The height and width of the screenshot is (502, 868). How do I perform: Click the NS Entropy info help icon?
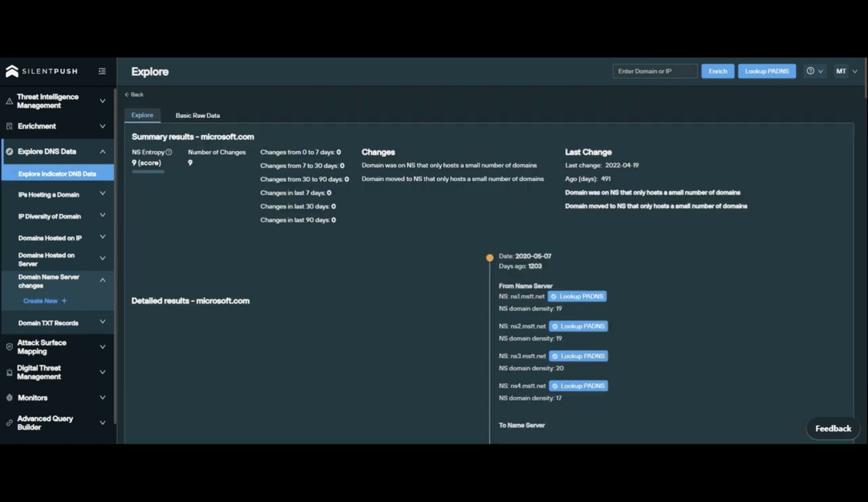pos(169,152)
